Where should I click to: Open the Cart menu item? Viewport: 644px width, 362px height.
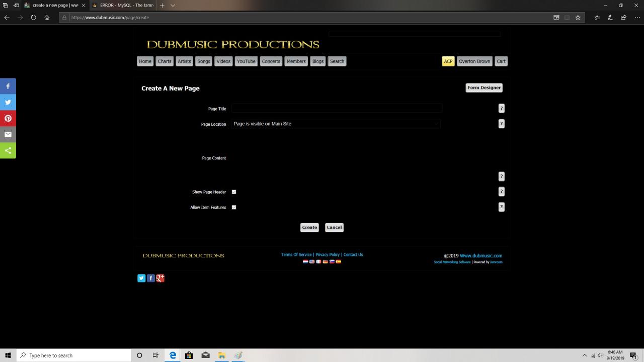(501, 61)
